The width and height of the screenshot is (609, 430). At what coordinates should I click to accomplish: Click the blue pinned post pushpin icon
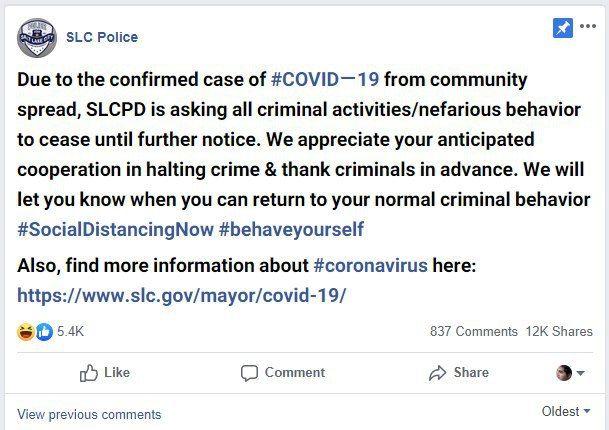[563, 28]
